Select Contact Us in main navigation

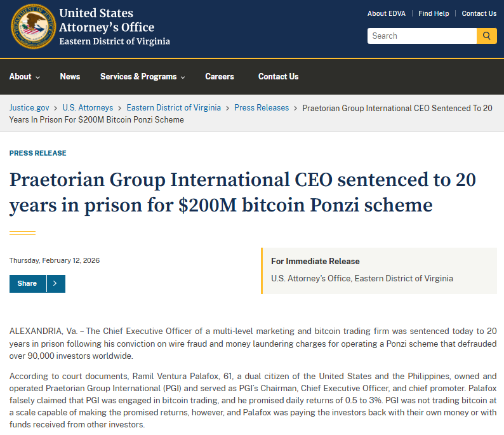[278, 77]
